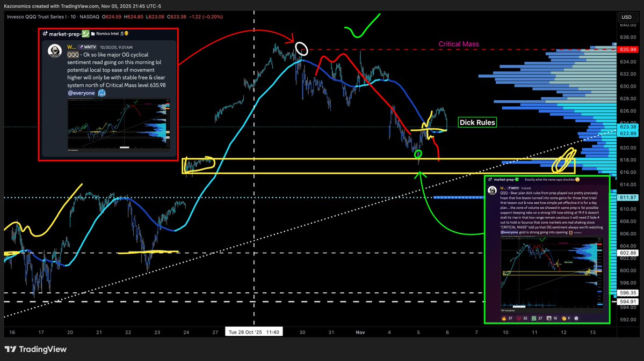644x361 pixels.
Task: Click the O624.59 open value
Action: (112, 17)
